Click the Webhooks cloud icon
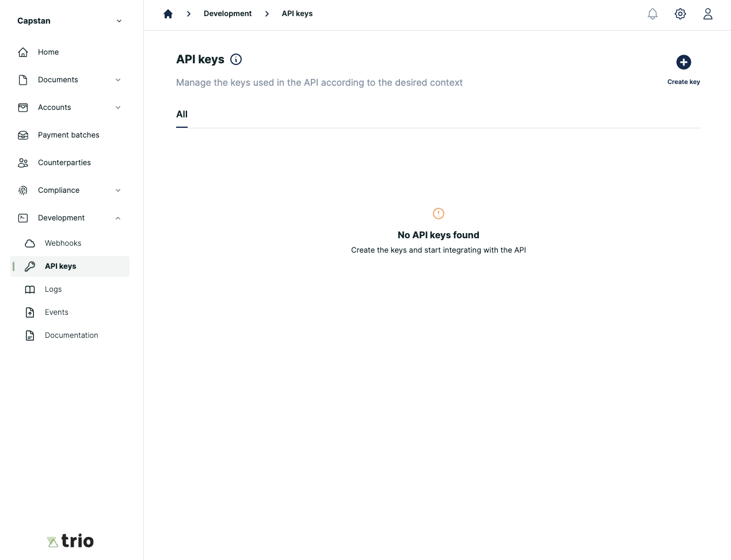The height and width of the screenshot is (560, 731). [30, 243]
